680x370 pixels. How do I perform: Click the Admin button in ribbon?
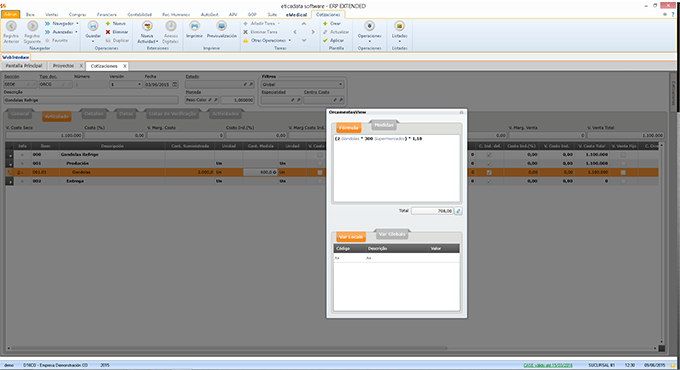point(10,14)
